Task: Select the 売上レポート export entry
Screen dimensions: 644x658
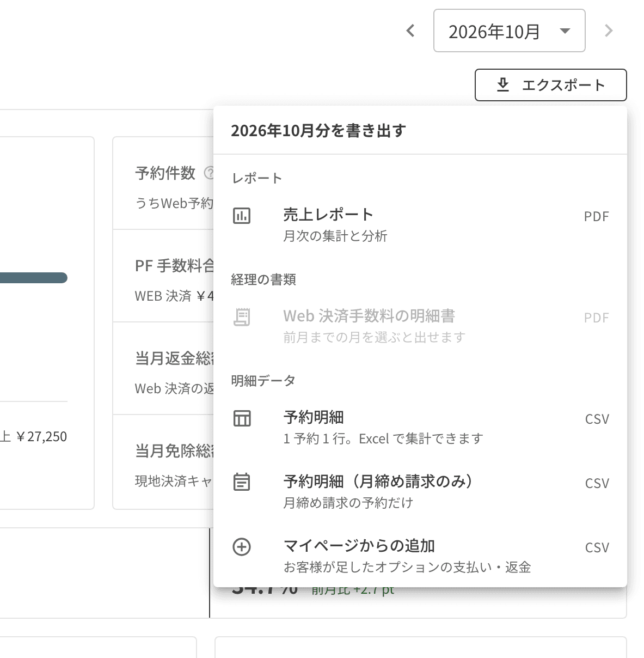Action: coord(420,224)
